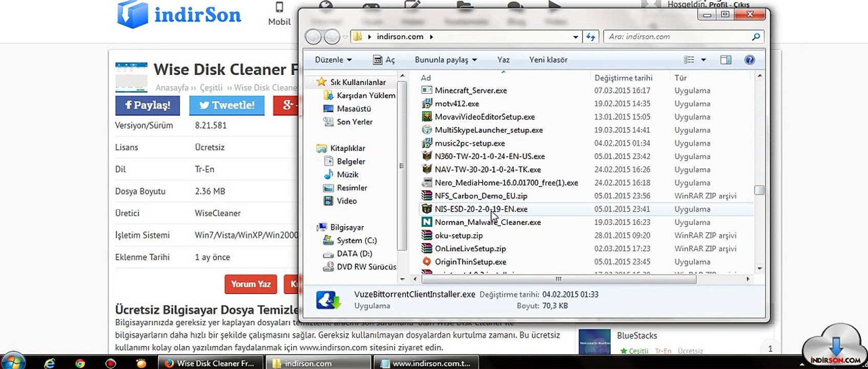
Task: Click the Anasayfa breadcrumb link
Action: coord(172,88)
